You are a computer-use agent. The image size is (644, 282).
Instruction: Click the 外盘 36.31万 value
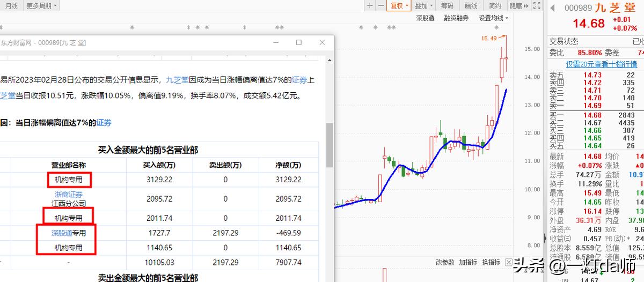point(589,220)
